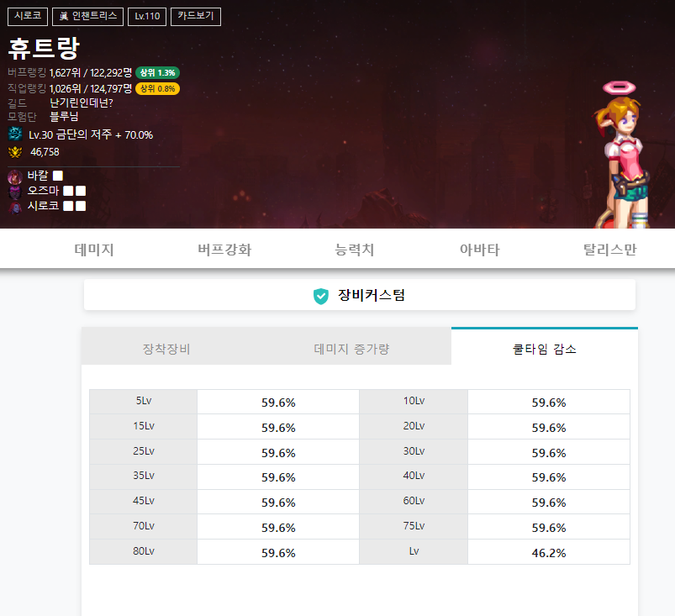Click the 시로코 raid boss icon
This screenshot has width=675, height=616.
(x=15, y=207)
